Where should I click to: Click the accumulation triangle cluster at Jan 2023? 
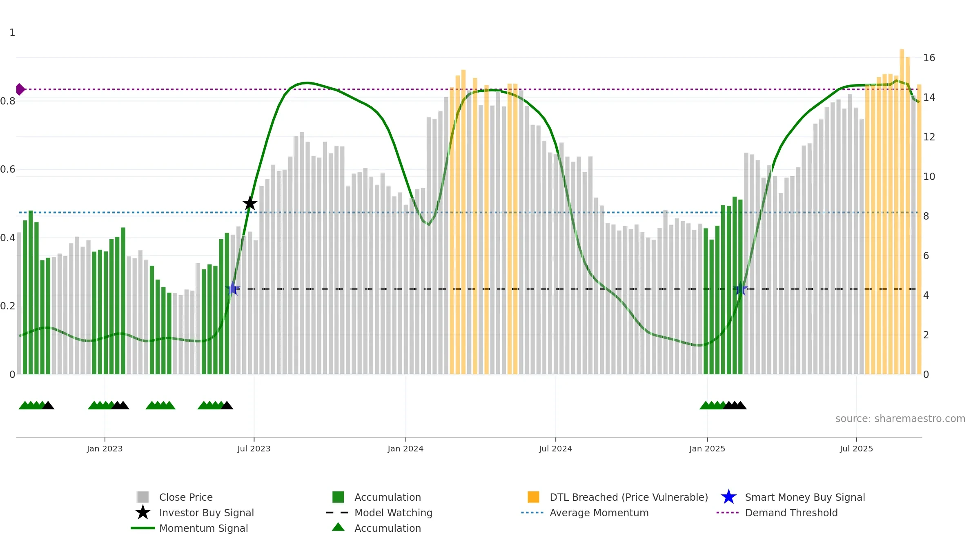pos(109,405)
